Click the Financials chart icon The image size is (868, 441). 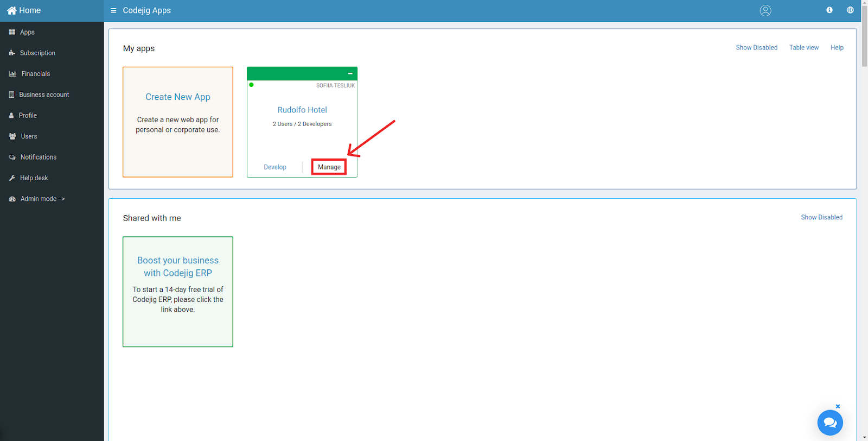coord(12,74)
